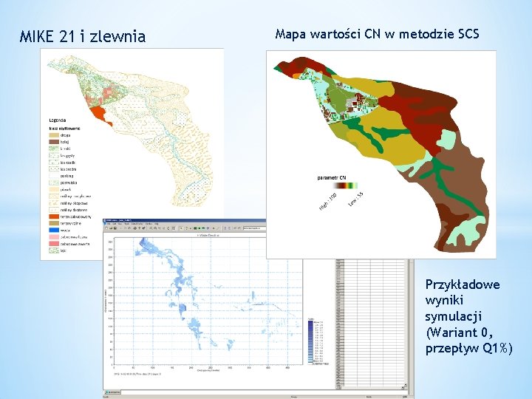
Task: Click the Zoom Out magnifier icon
Action: tap(155, 228)
